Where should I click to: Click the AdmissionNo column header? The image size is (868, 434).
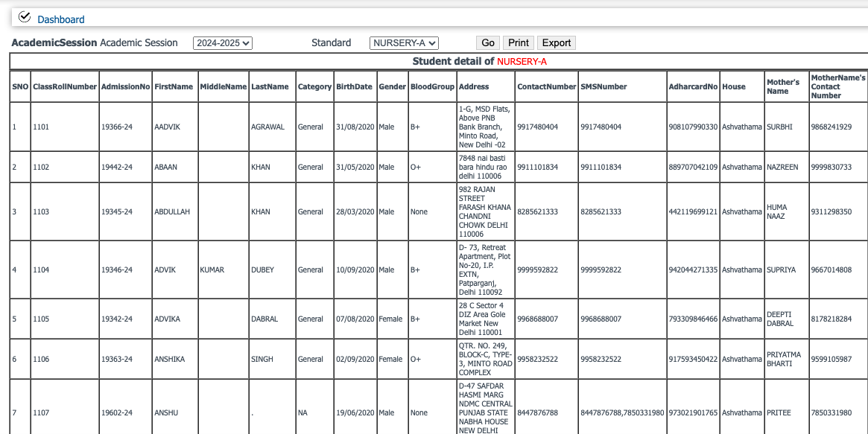coord(126,87)
